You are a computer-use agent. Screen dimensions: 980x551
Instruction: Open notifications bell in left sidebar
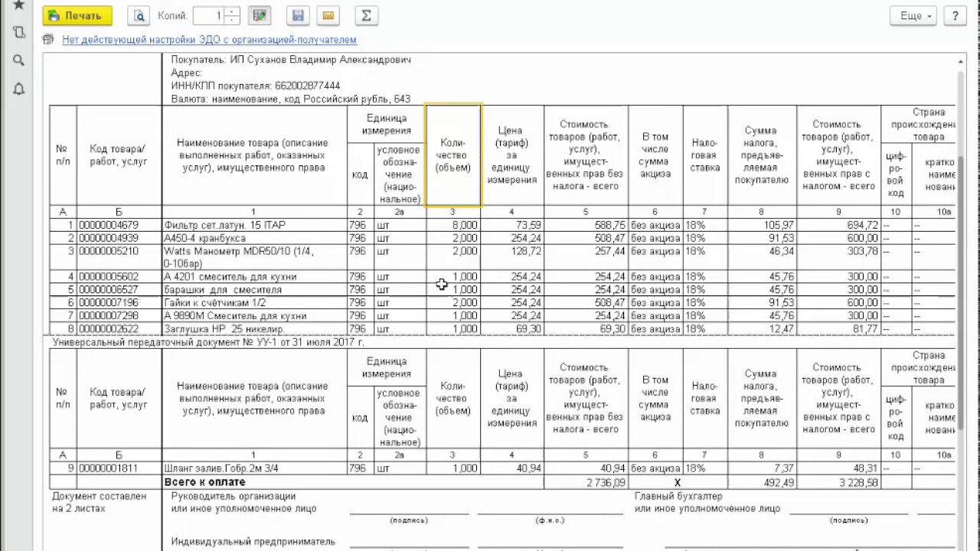click(19, 90)
